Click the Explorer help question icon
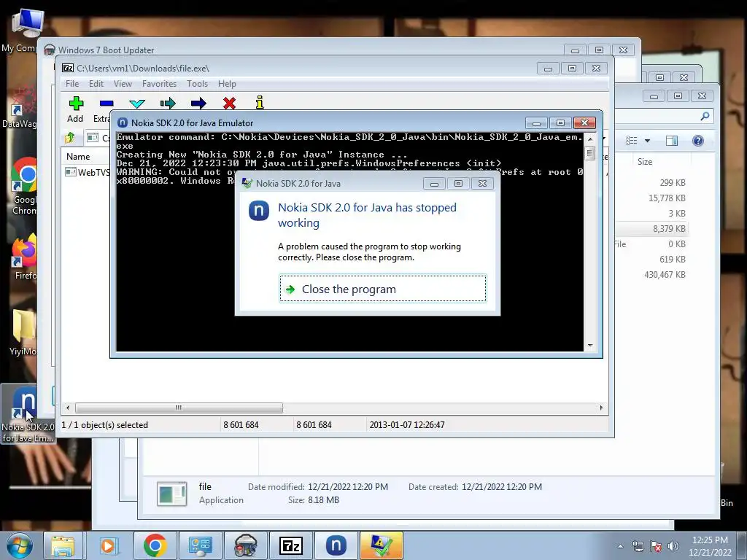 [x=698, y=141]
